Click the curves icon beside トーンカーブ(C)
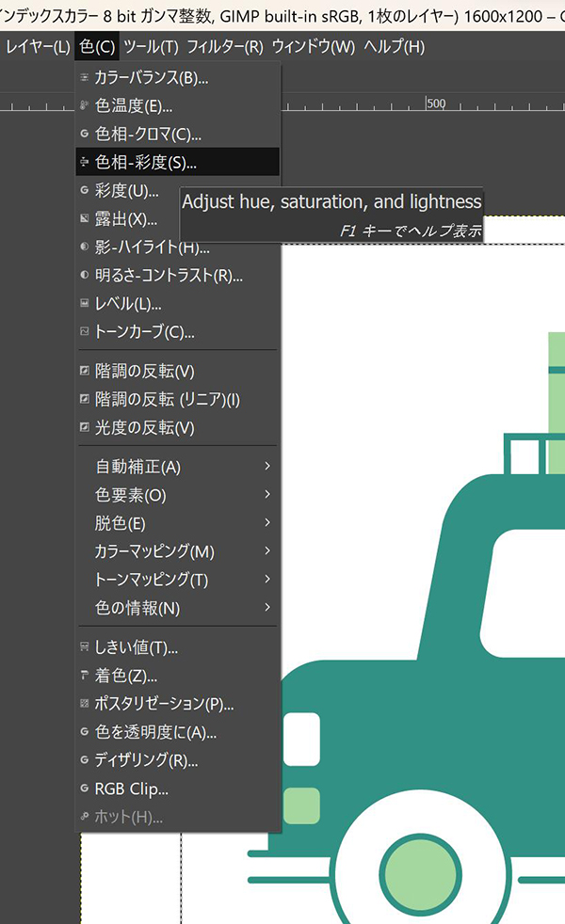 tap(85, 332)
